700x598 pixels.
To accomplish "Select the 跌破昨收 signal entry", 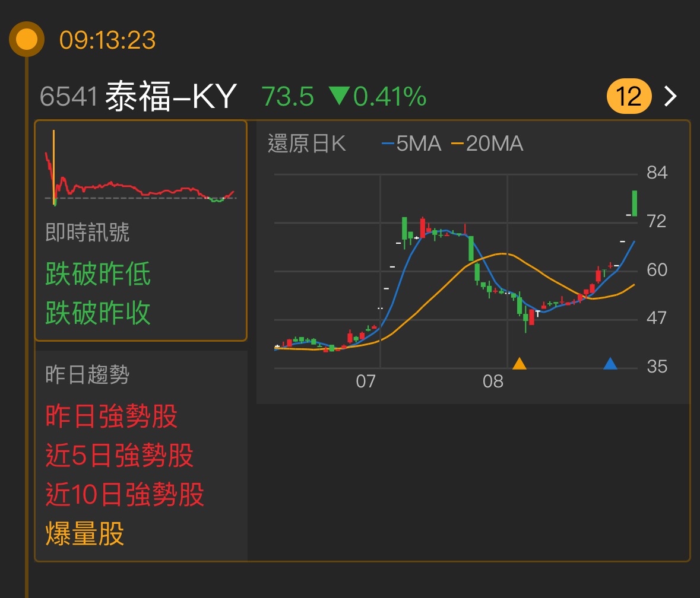I will (x=99, y=313).
